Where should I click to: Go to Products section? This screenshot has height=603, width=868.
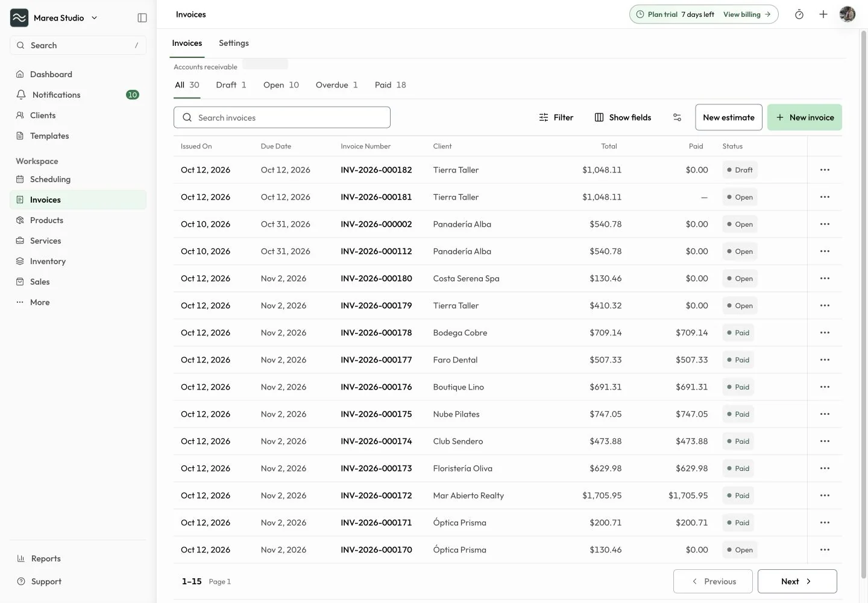pos(78,220)
